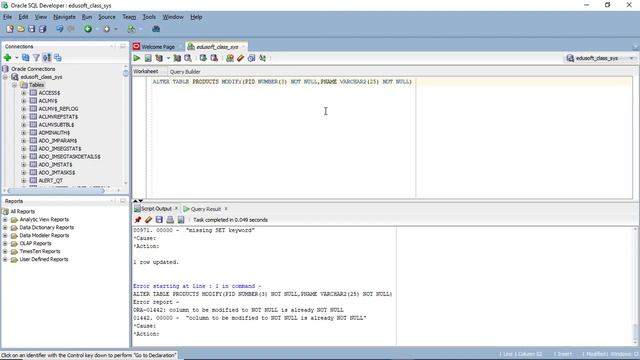Click the SQL History icon
640x360 pixels.
click(251, 58)
